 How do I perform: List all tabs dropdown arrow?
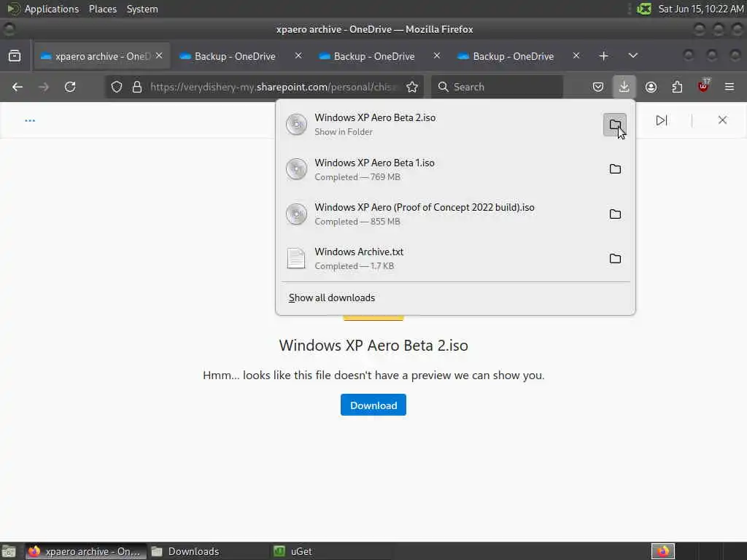(632, 55)
